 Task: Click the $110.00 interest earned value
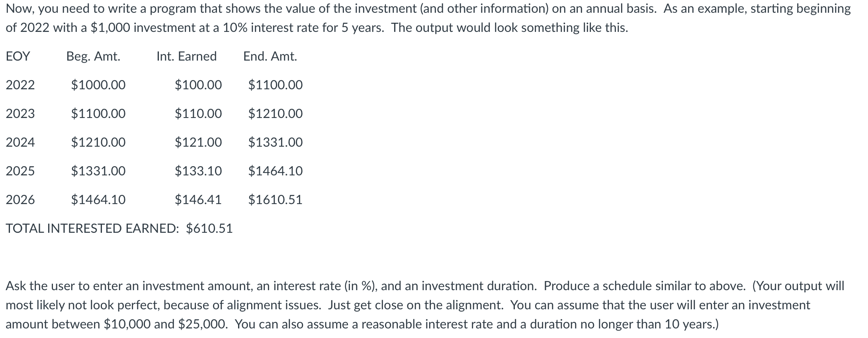tap(198, 114)
